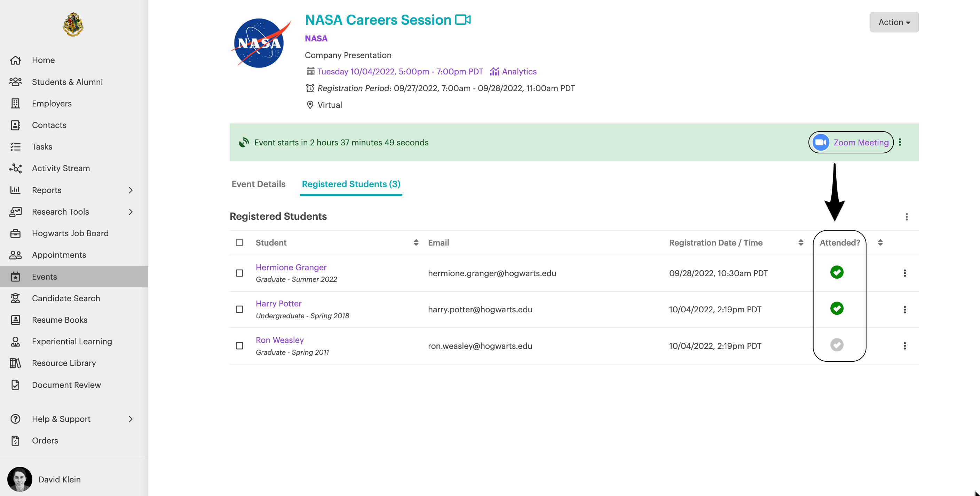The image size is (980, 496).
Task: Click the NASA Careers Session title
Action: click(378, 20)
